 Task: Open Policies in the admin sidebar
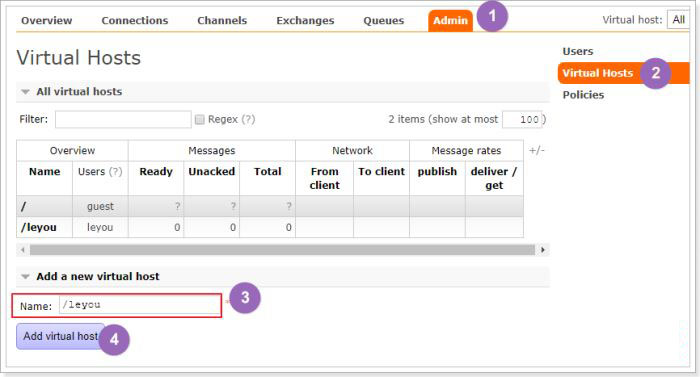pyautogui.click(x=583, y=95)
